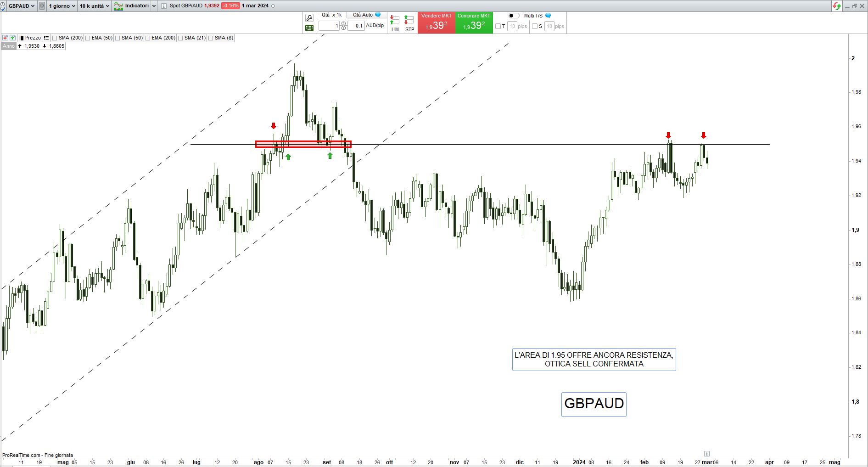Click the 1,9 level on the price axis
Image resolution: width=868 pixels, height=467 pixels.
(856, 230)
